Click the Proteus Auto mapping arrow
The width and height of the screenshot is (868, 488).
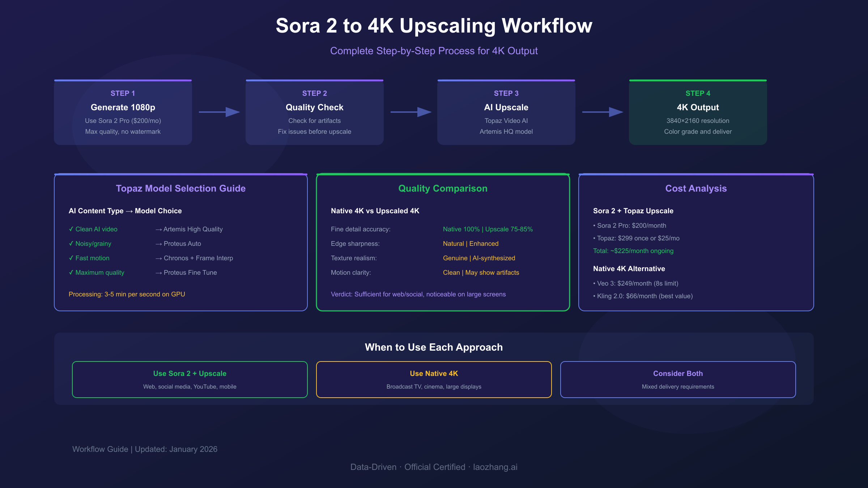tap(158, 243)
